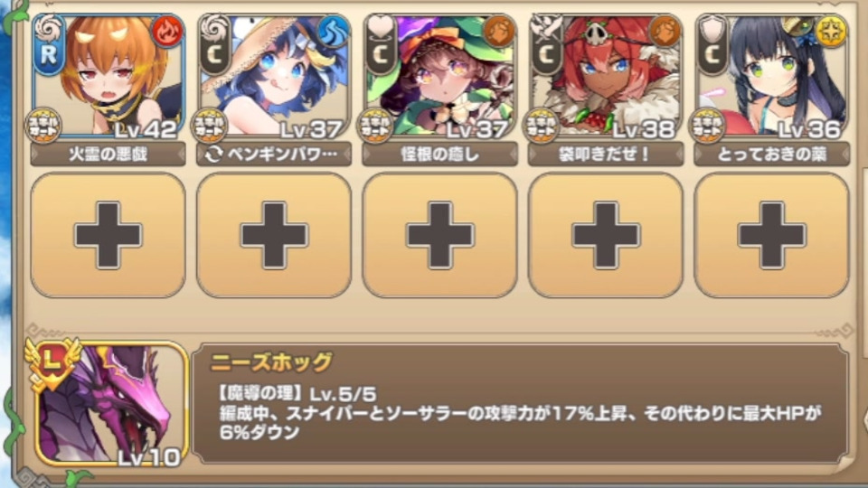
Task: Click the water element icon on second card
Action: click(x=333, y=32)
